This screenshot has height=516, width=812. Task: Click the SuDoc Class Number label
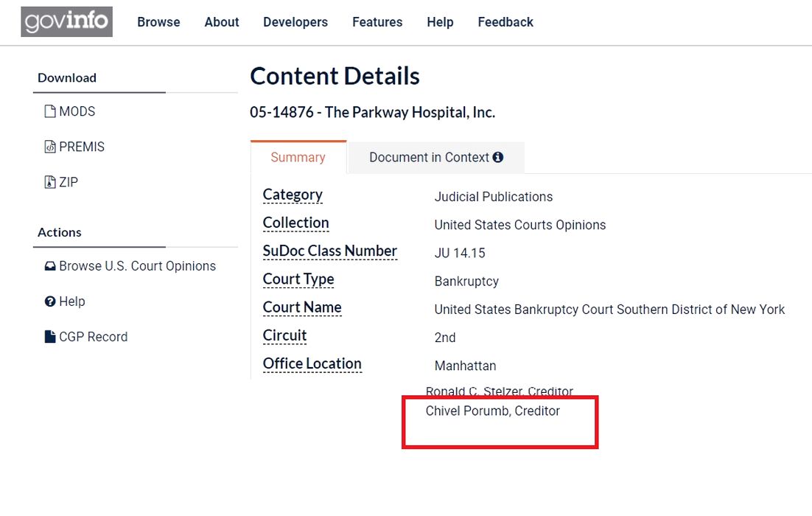pos(329,251)
